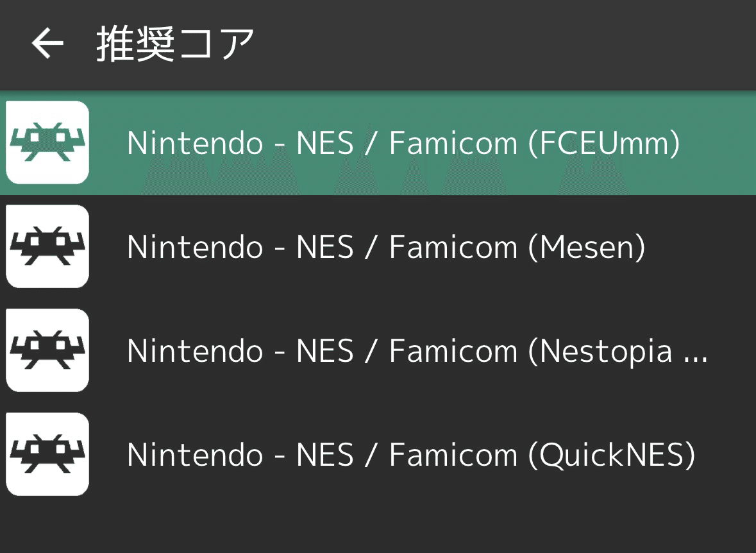
Task: Click the word NES in the QuickNES row
Action: pyautogui.click(x=325, y=455)
